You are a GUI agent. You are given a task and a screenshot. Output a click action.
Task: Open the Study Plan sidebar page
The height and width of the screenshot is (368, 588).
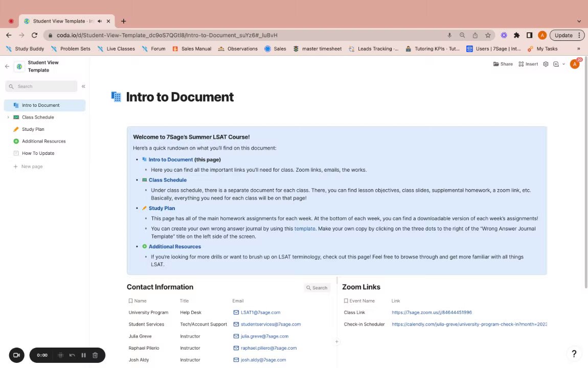coord(33,129)
